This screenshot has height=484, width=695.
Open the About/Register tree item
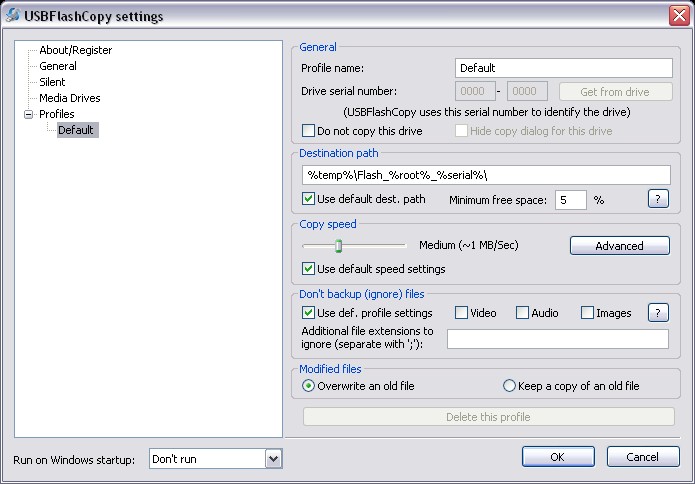click(x=75, y=50)
